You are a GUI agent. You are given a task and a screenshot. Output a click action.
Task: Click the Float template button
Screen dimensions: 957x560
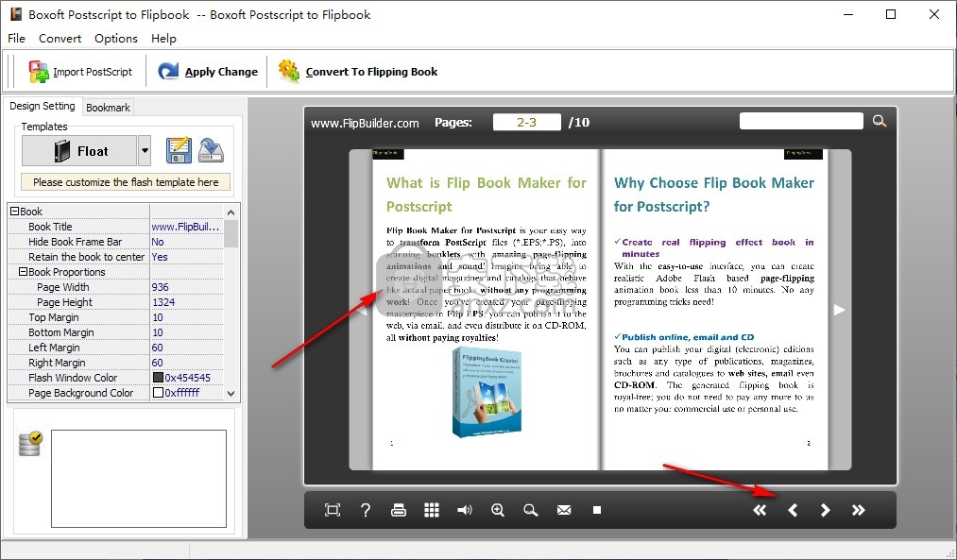79,151
